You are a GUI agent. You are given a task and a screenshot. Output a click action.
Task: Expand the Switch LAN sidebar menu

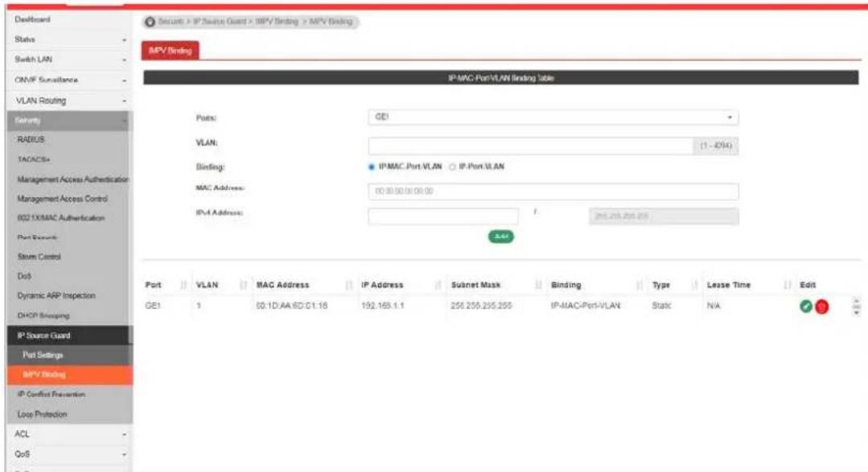tap(69, 60)
